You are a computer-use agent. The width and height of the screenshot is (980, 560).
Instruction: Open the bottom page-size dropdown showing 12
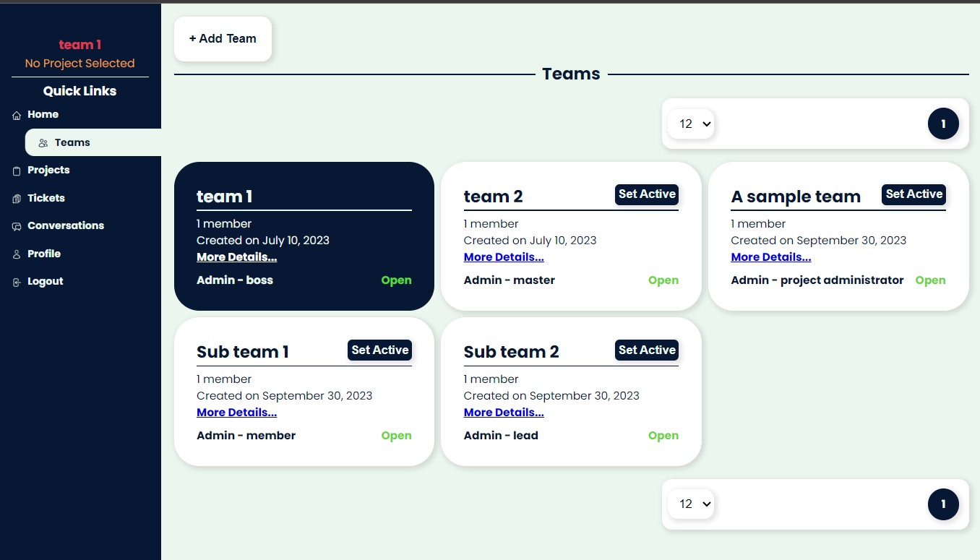pyautogui.click(x=691, y=504)
